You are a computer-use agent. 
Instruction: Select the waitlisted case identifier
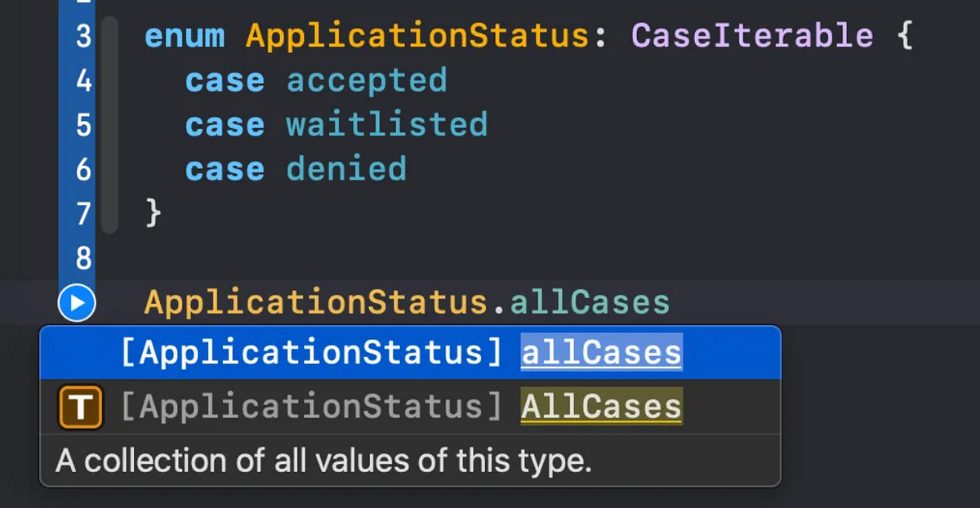[386, 124]
